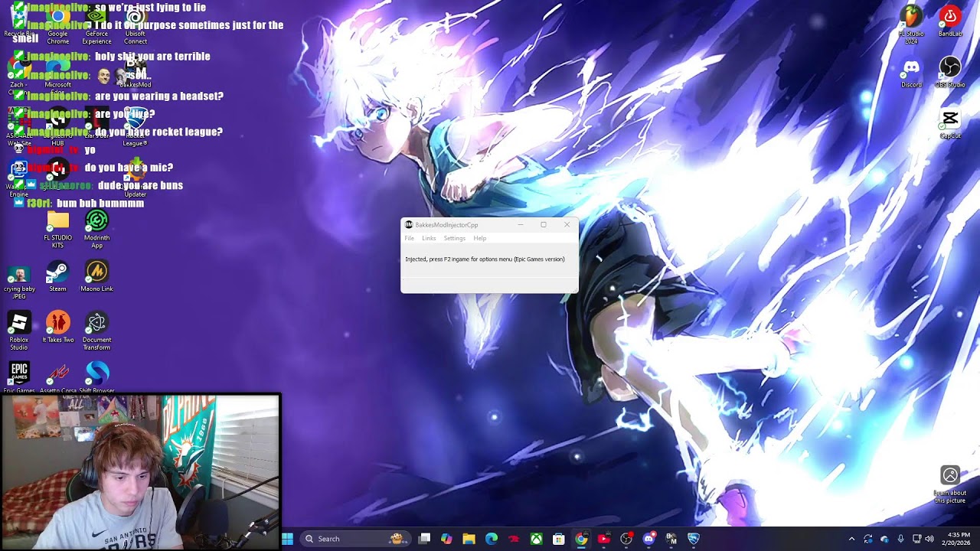
Task: Open the Links menu in BakkesModInjectorCpp
Action: (429, 238)
